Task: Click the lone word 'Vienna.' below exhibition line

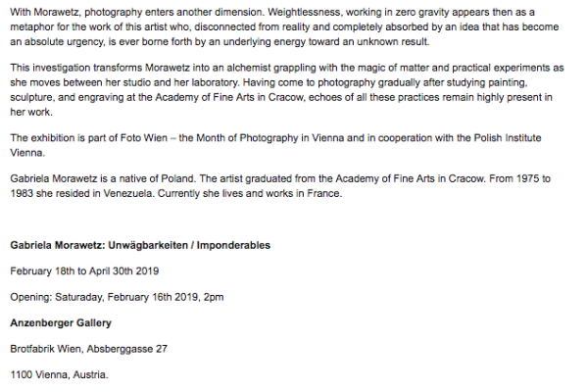Action: pos(27,153)
